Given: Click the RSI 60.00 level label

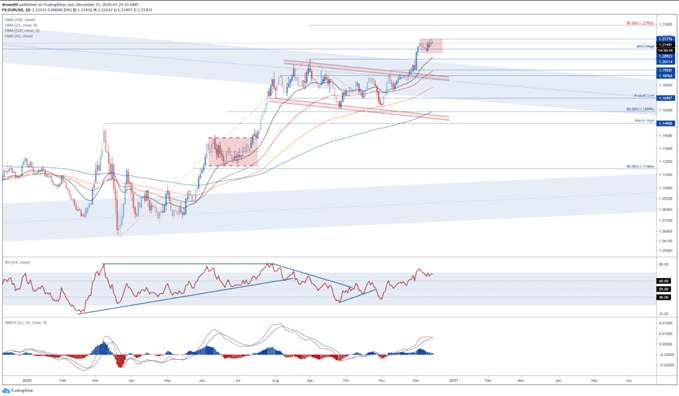Looking at the screenshot, I should [x=664, y=281].
